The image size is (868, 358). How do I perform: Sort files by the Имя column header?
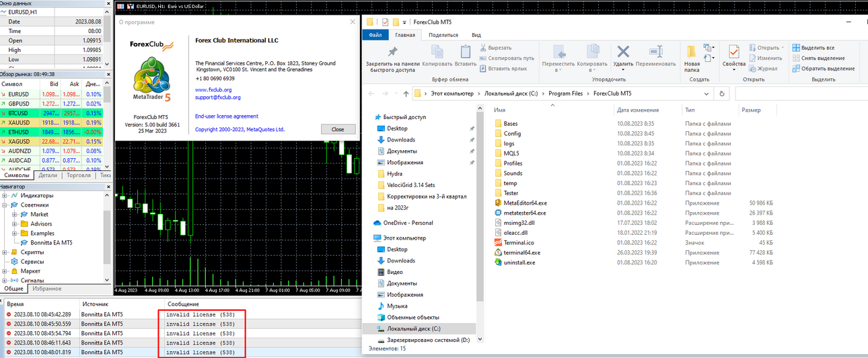pos(500,110)
